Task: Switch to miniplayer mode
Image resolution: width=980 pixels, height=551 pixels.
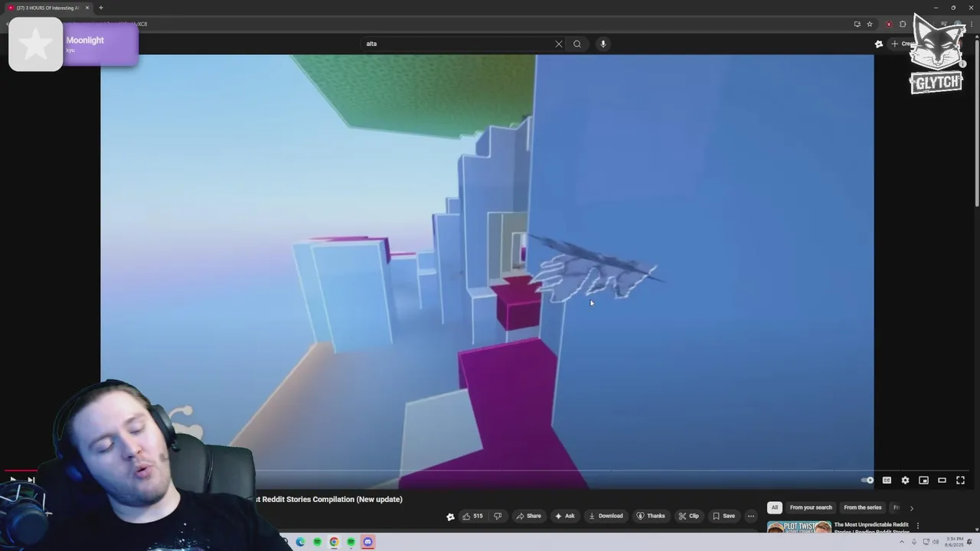Action: (x=923, y=480)
